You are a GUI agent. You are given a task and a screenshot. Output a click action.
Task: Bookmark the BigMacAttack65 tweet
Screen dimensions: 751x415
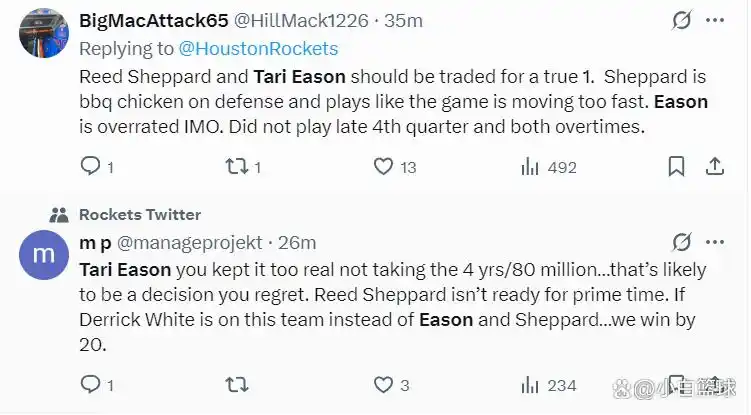point(676,167)
